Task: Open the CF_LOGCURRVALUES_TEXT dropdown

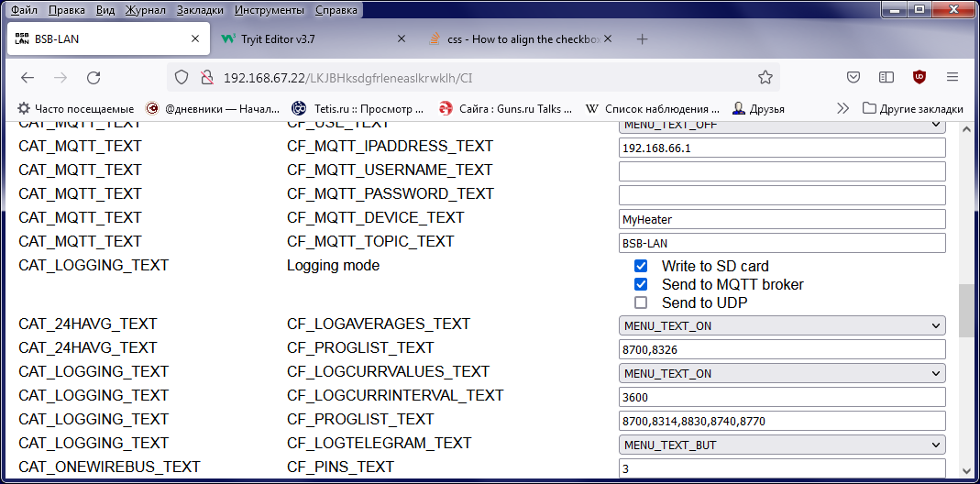Action: click(782, 373)
